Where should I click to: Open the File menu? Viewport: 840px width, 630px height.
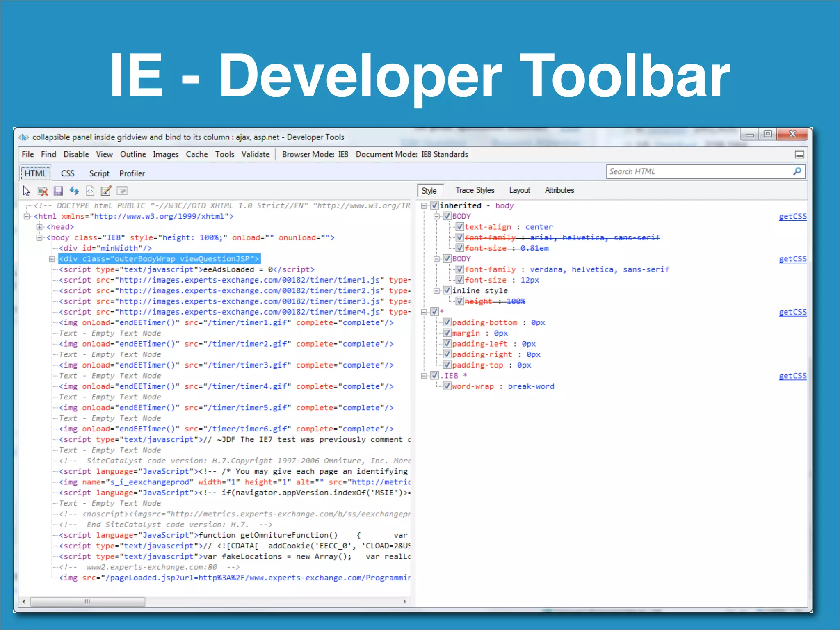click(x=28, y=155)
